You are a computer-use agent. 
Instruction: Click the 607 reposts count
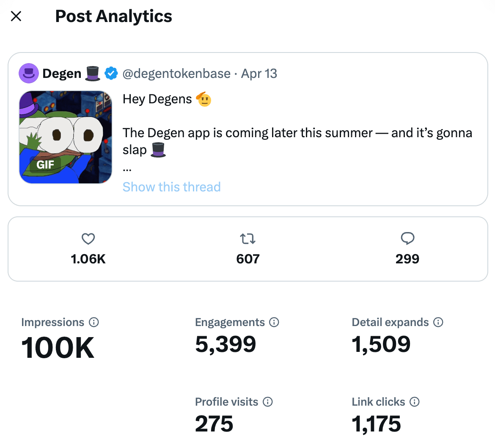pyautogui.click(x=248, y=259)
